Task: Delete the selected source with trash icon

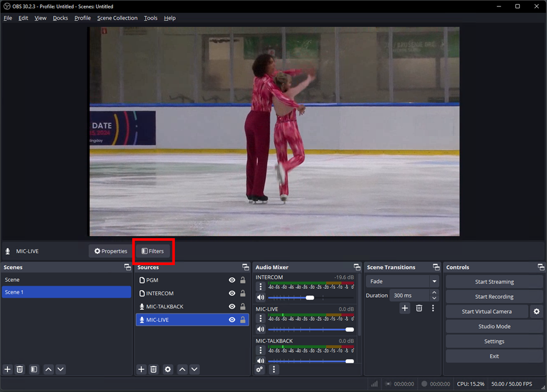Action: 154,369
